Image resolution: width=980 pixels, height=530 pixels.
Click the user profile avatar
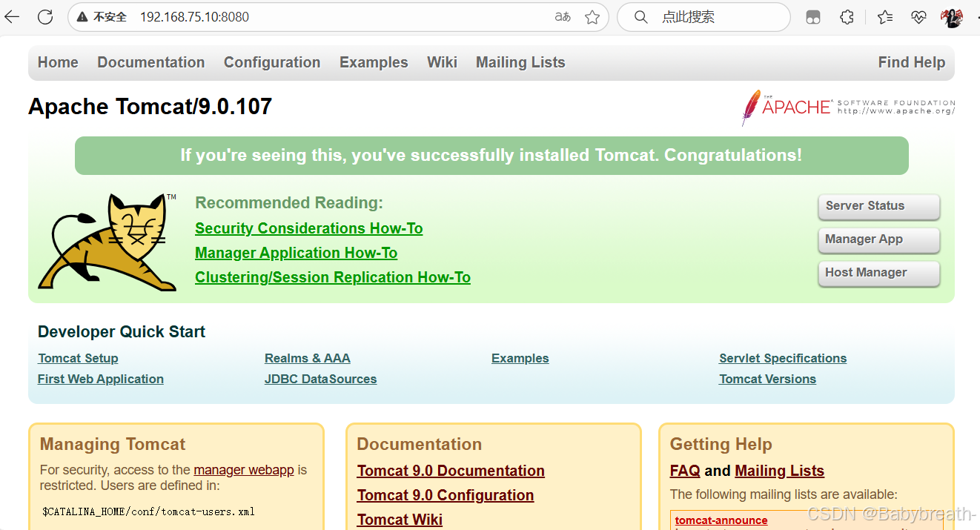click(x=952, y=17)
